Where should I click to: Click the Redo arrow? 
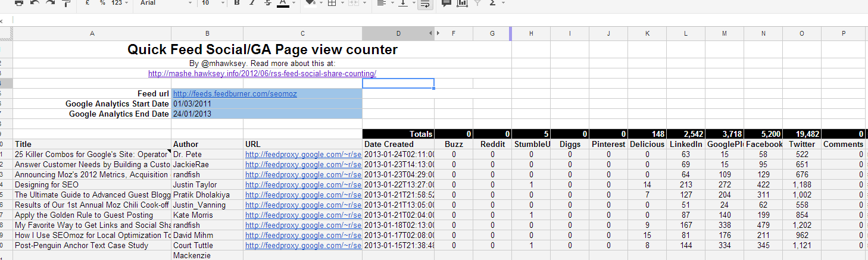click(x=50, y=3)
